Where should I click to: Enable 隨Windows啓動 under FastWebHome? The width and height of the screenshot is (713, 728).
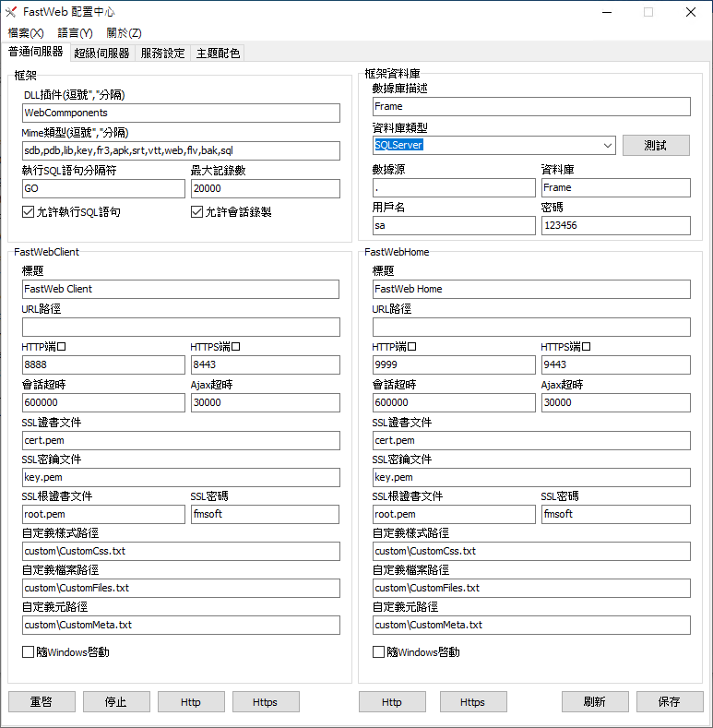378,652
